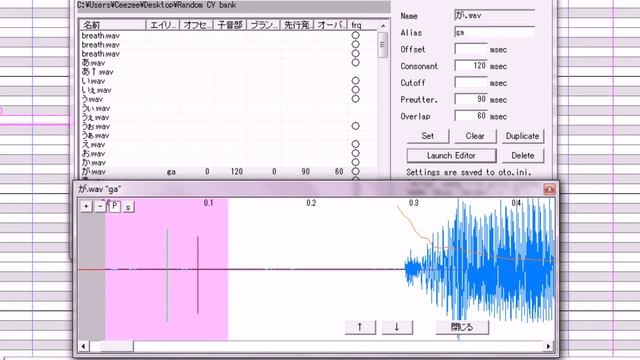
Task: Toggle the s button in waveform editor
Action: 128,207
